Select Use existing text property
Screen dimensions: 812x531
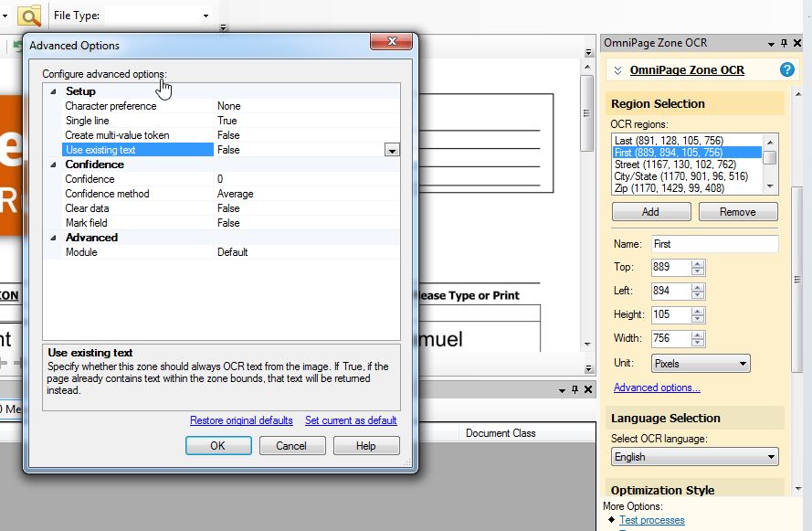[x=231, y=150]
